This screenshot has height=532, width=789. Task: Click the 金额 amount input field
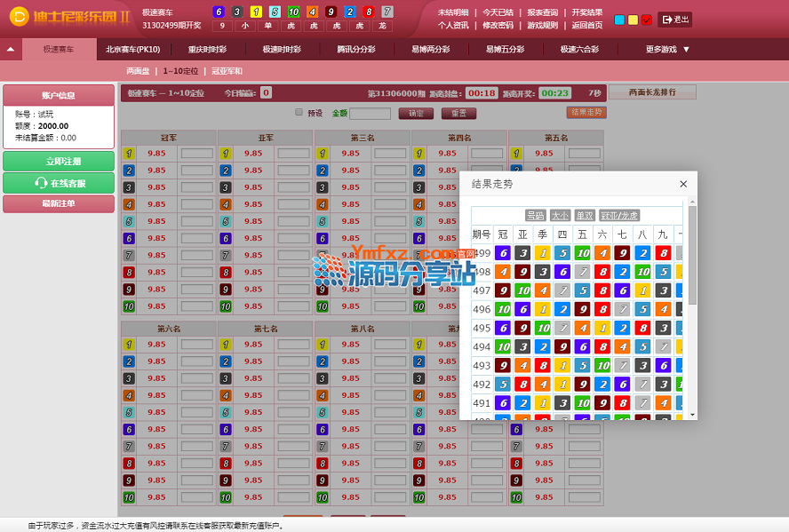(x=370, y=114)
